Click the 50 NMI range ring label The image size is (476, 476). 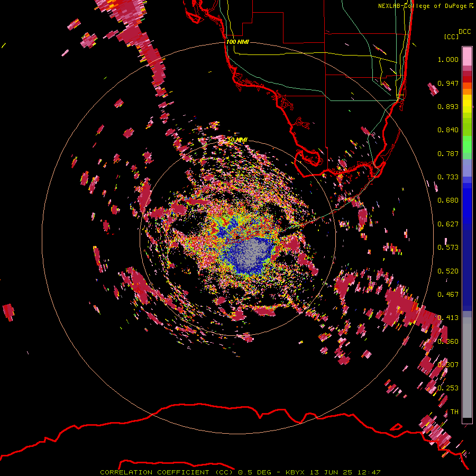pos(237,140)
